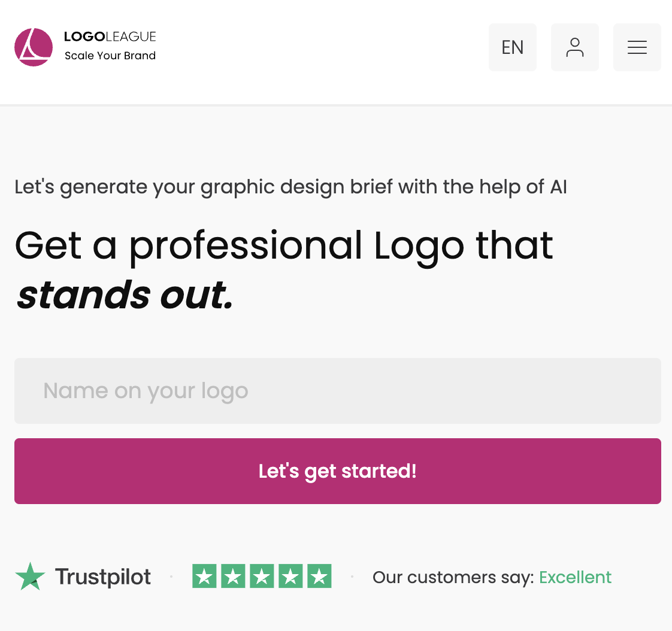Screen dimensions: 672x631
Task: Open the user account icon
Action: [575, 47]
